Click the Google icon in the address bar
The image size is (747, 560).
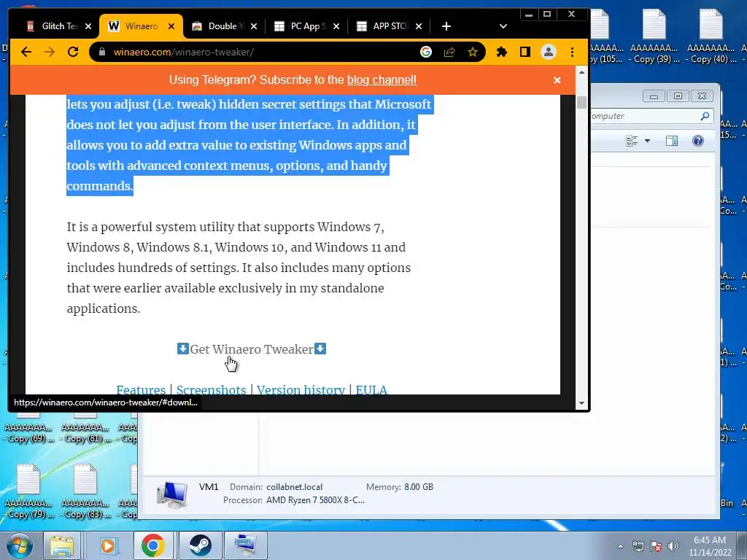(x=426, y=52)
